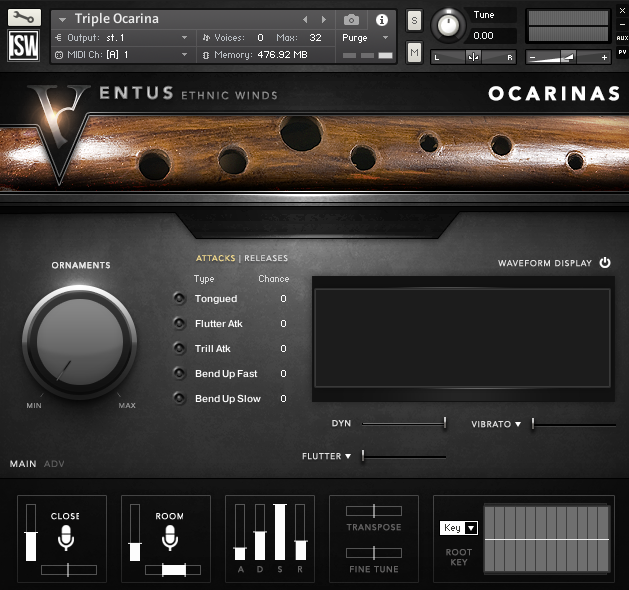Click the Flutter Atk chance value
This screenshot has height=590, width=629.
[x=283, y=323]
